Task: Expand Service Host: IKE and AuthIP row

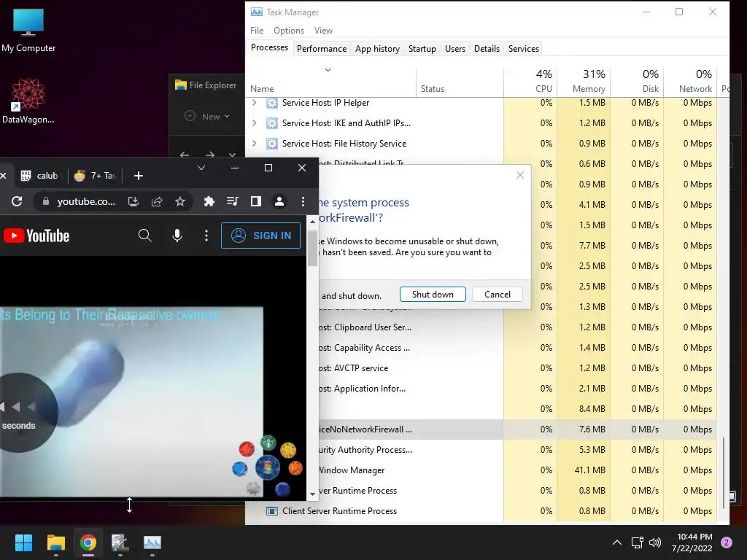Action: 255,122
